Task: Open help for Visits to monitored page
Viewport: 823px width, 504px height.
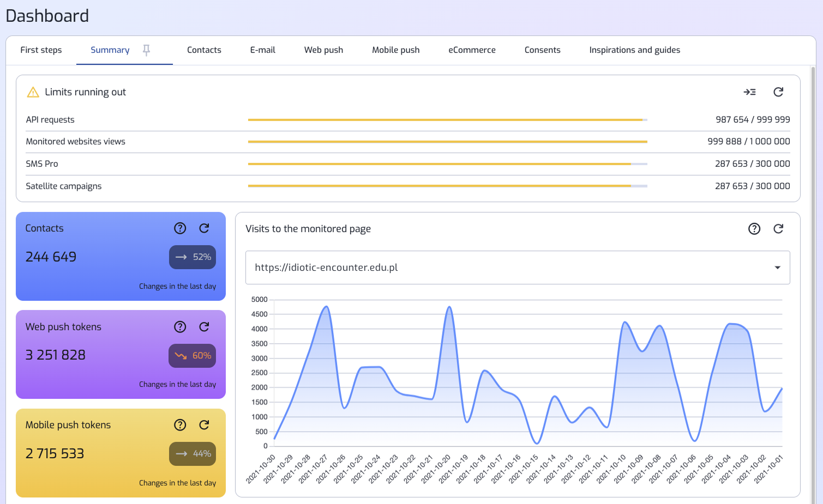Action: coord(754,229)
